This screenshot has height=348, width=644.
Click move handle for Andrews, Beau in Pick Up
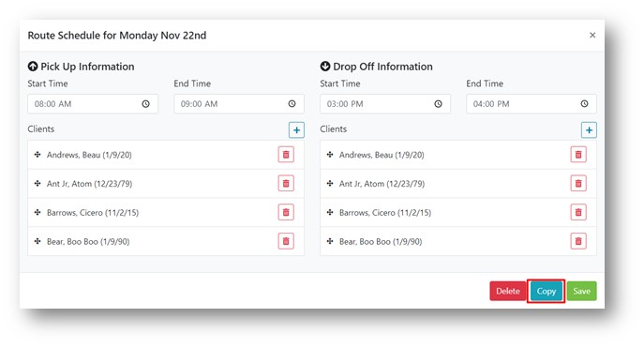37,155
